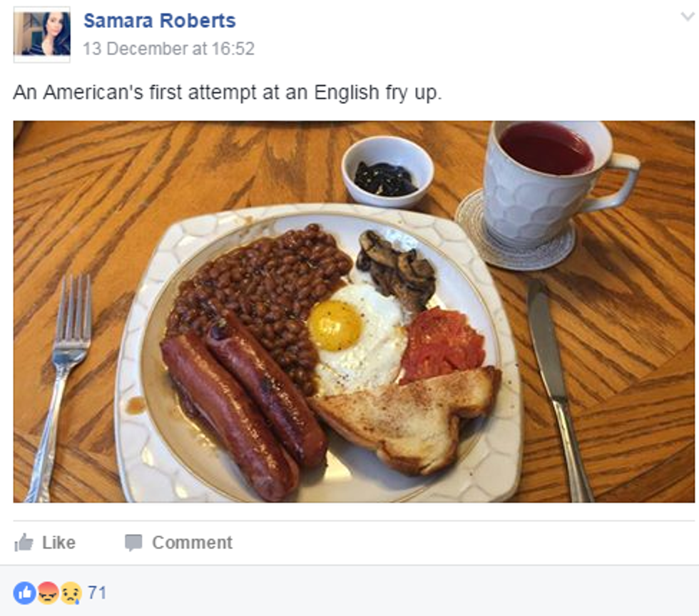The width and height of the screenshot is (699, 616).
Task: Click the sausages in the photo
Action: (x=243, y=406)
